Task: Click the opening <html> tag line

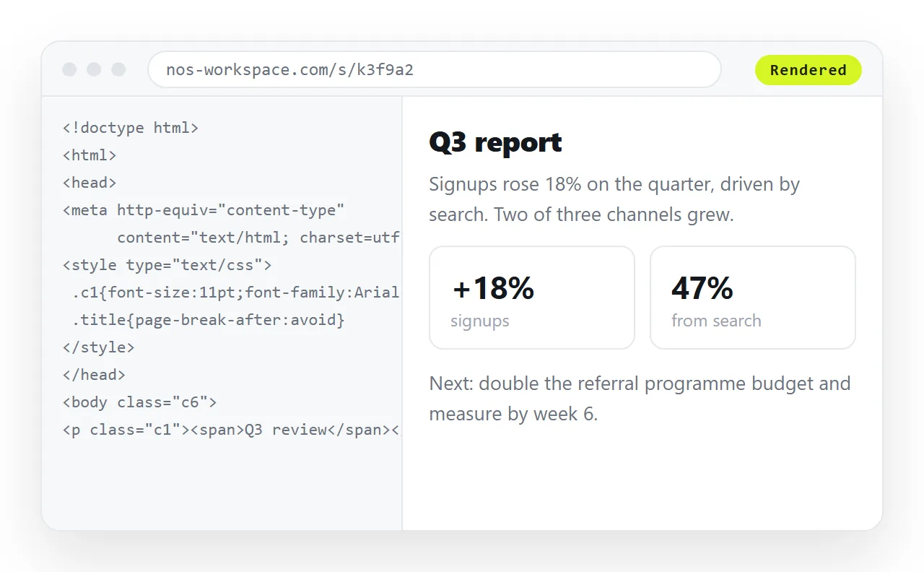Action: (x=90, y=155)
